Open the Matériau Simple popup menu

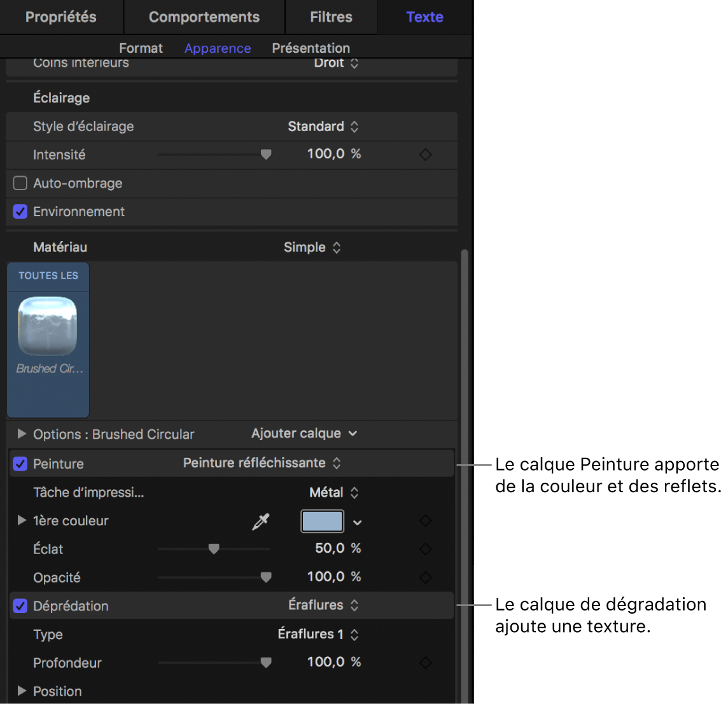click(x=312, y=247)
